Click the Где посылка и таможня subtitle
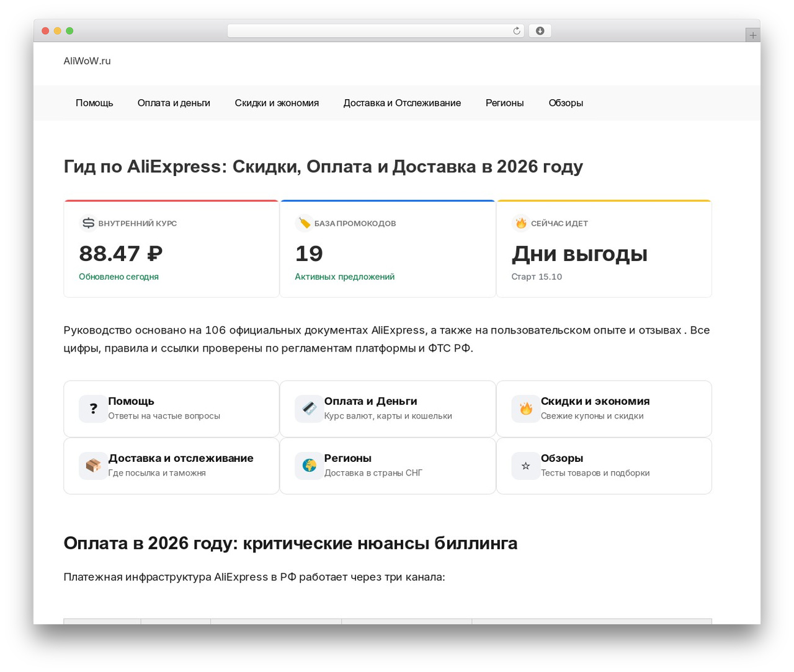Viewport: 794px width, 672px height. (x=157, y=473)
